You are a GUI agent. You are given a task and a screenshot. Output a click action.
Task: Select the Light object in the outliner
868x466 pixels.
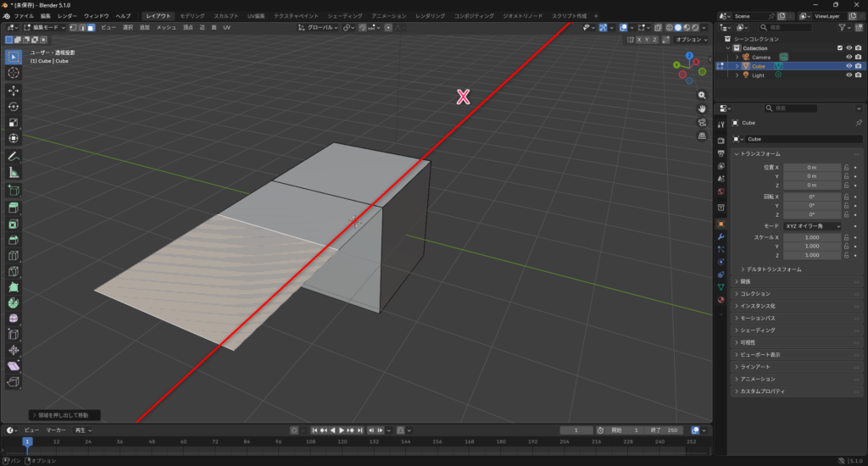[758, 75]
